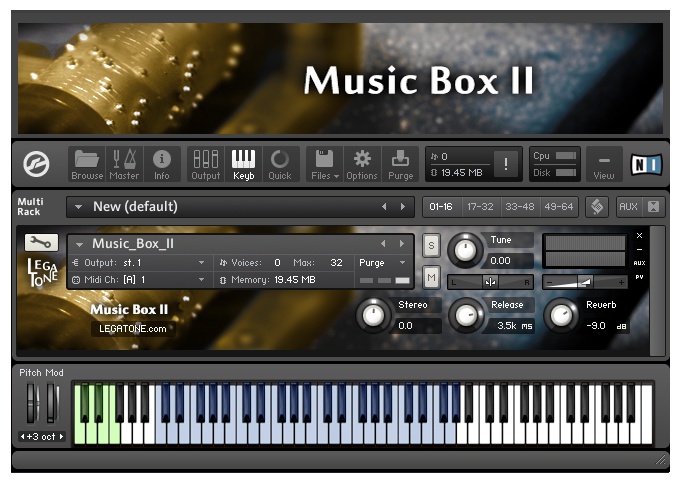Open the Music_Box_II instrument dropdown
This screenshot has width=680, height=480.
[x=79, y=245]
